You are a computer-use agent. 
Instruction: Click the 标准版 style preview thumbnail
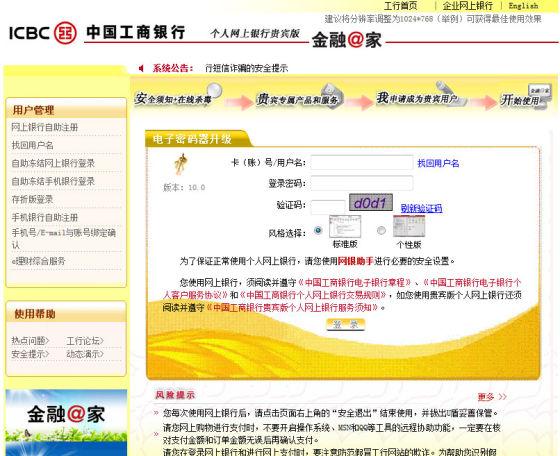tap(345, 226)
